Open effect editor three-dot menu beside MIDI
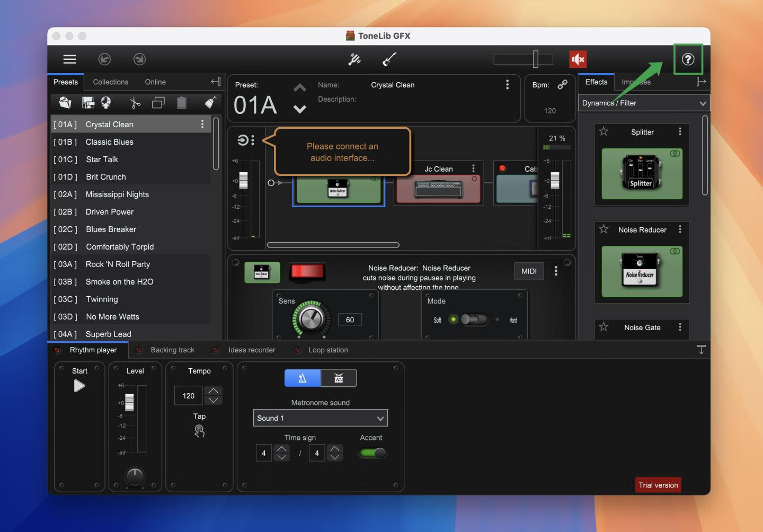The image size is (763, 532). click(x=556, y=271)
